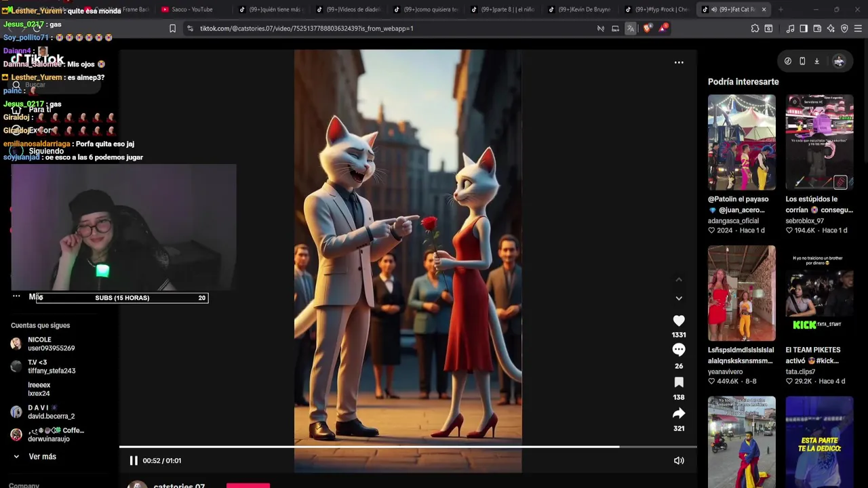This screenshot has height=488, width=868.
Task: Click the TikTok logo
Action: pos(37,59)
